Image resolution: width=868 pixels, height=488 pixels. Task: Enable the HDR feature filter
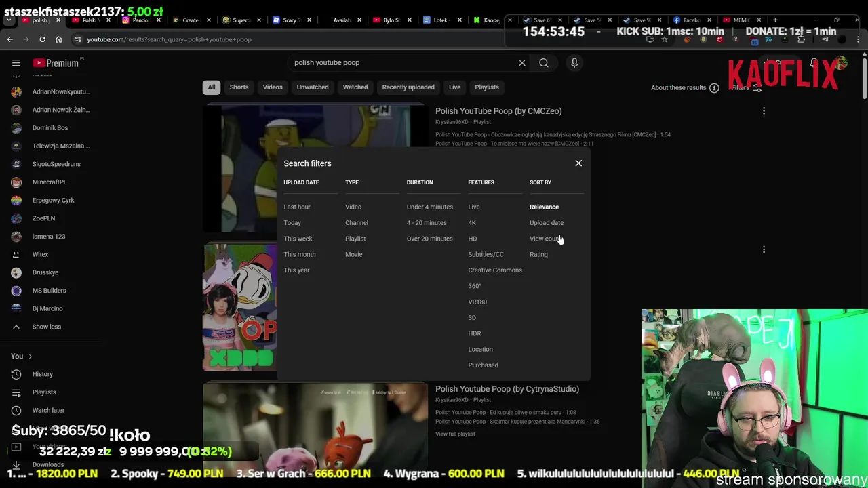pyautogui.click(x=475, y=333)
